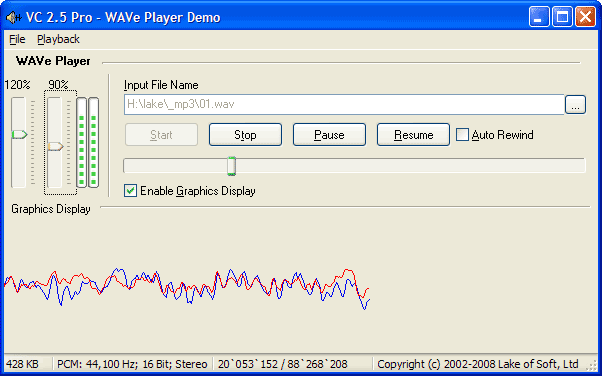
Task: Uncheck Enable Graphics Display
Action: pyautogui.click(x=131, y=190)
